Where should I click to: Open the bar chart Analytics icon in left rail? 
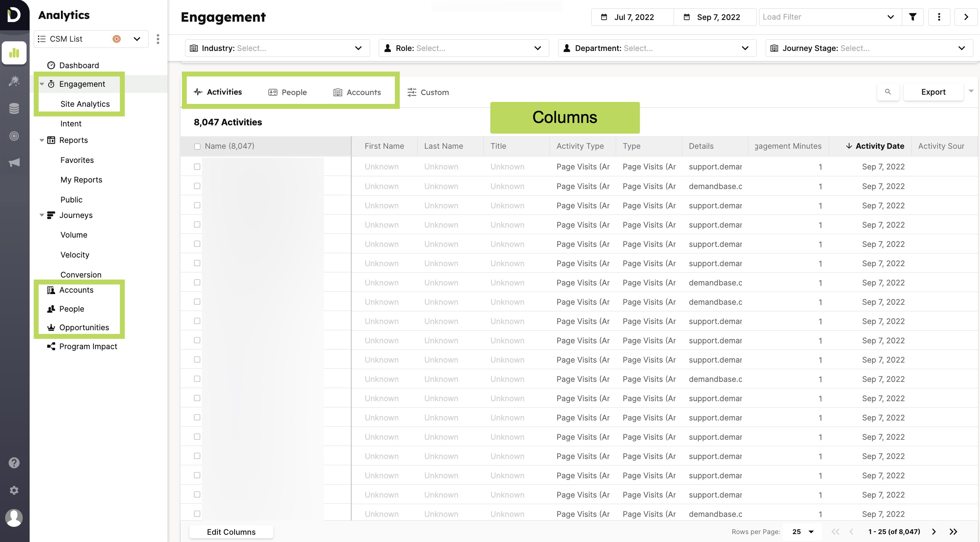14,53
